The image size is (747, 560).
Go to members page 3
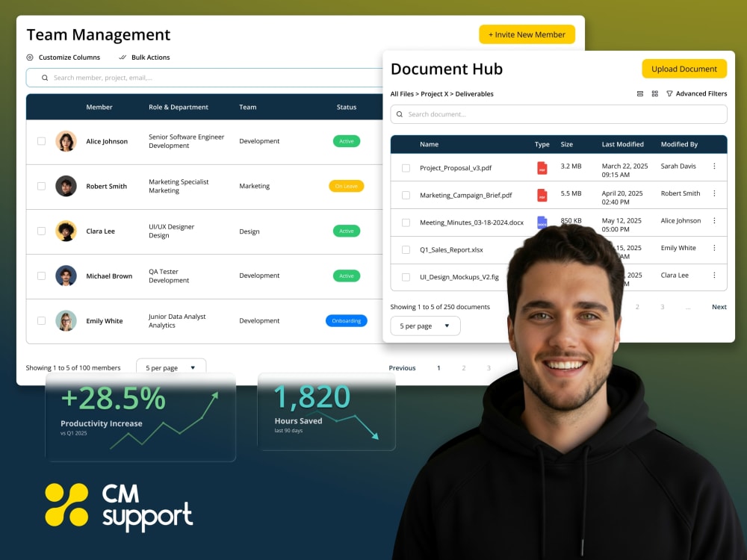pos(489,367)
